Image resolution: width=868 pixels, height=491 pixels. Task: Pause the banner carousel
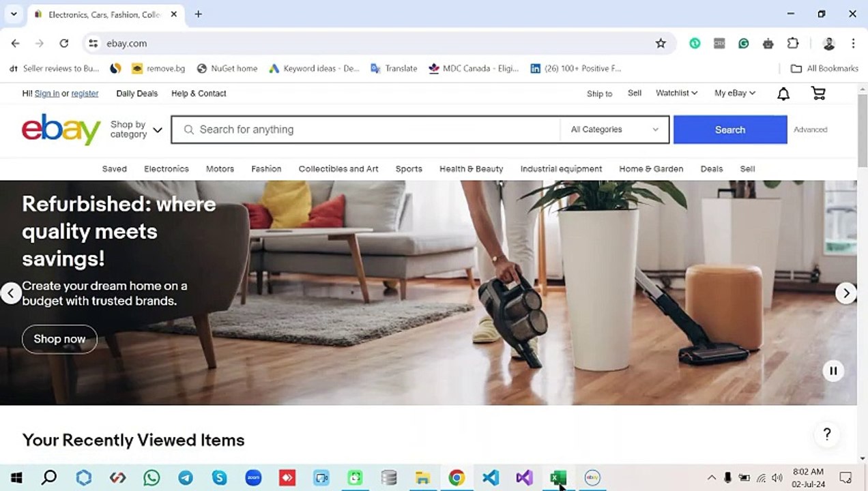833,371
